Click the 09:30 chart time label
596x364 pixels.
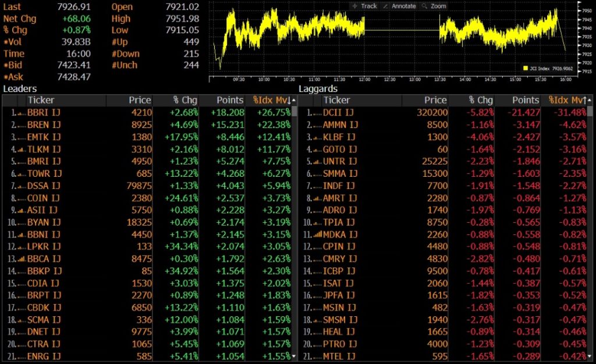point(239,79)
